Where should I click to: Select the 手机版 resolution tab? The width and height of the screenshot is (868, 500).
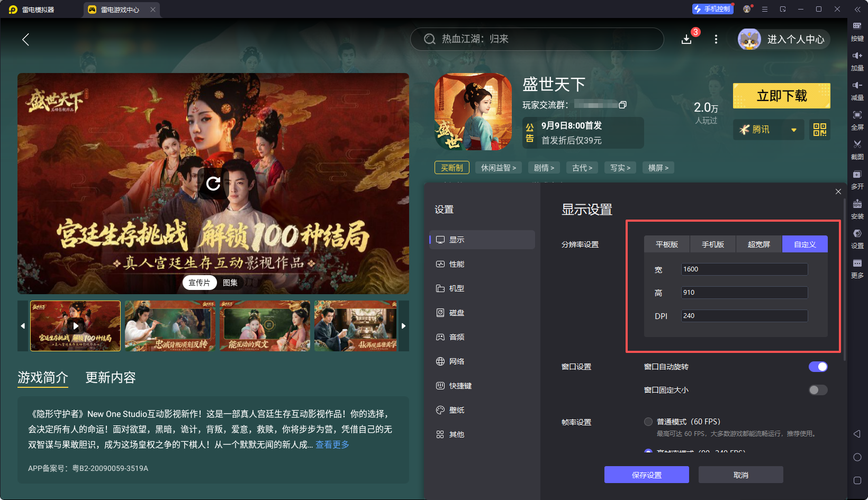point(713,244)
